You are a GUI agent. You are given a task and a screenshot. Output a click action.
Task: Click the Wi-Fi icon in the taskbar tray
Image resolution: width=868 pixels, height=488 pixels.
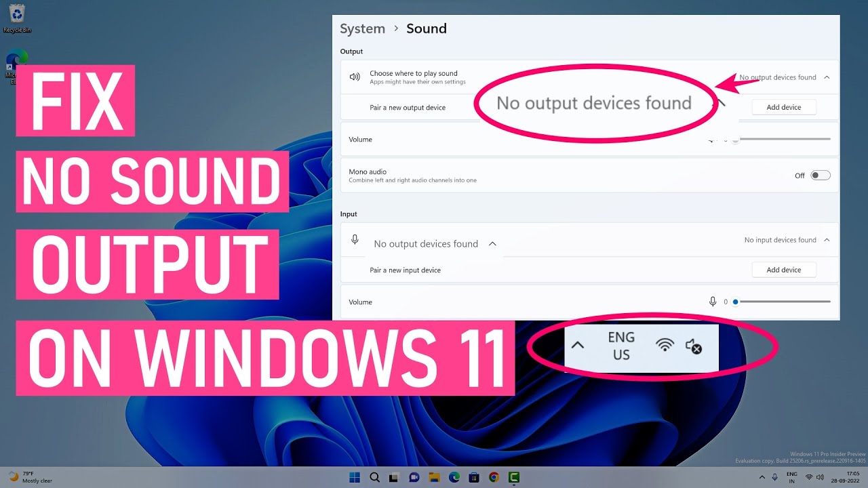coord(808,477)
